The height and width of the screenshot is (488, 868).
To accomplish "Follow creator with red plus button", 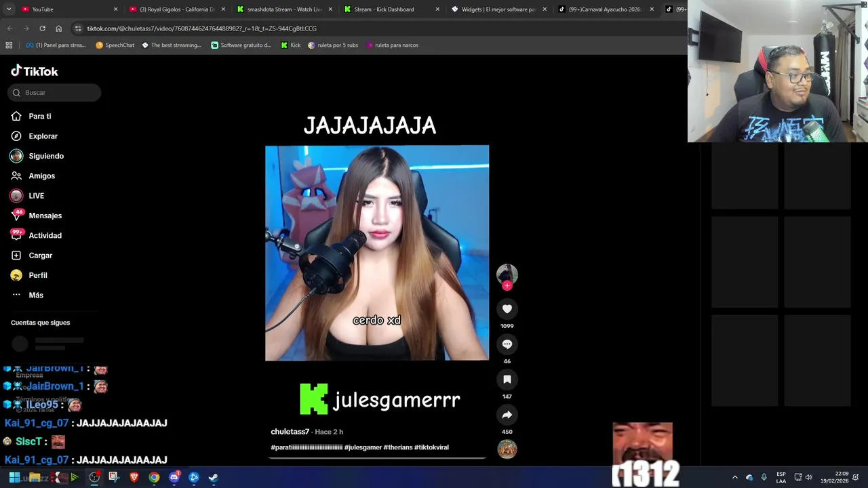I will point(507,285).
